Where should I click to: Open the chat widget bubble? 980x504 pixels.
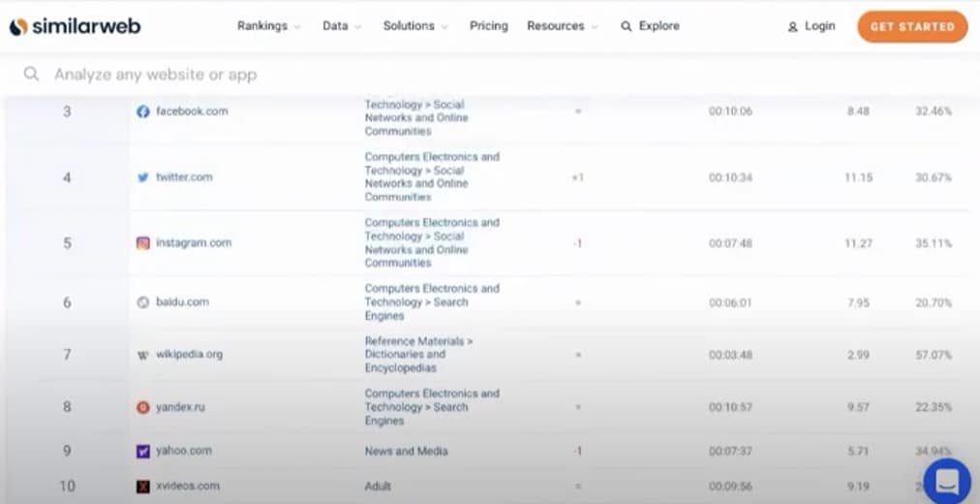(947, 482)
